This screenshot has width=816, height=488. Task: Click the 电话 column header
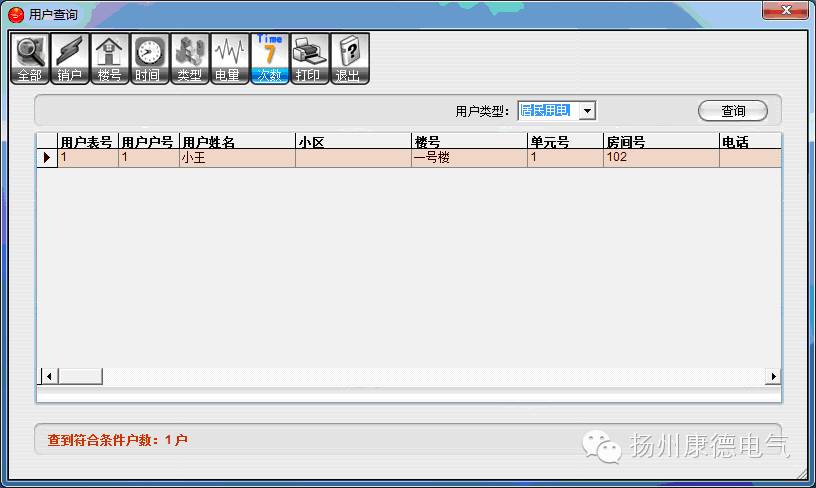(x=750, y=142)
